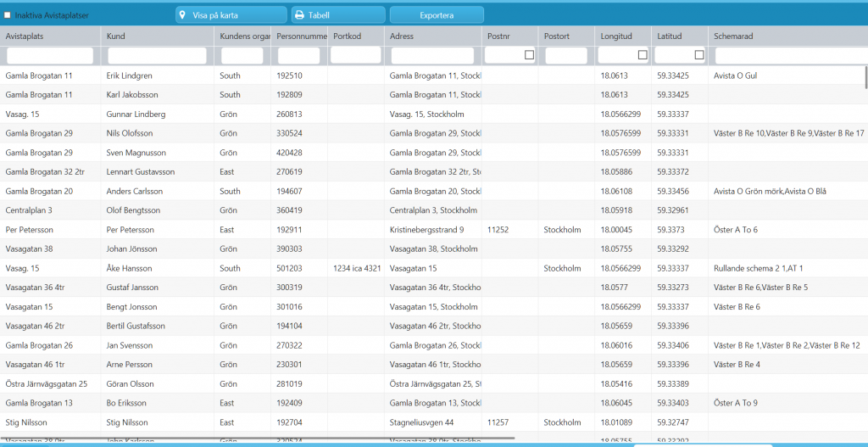Click the Portkod filter input

pos(355,55)
